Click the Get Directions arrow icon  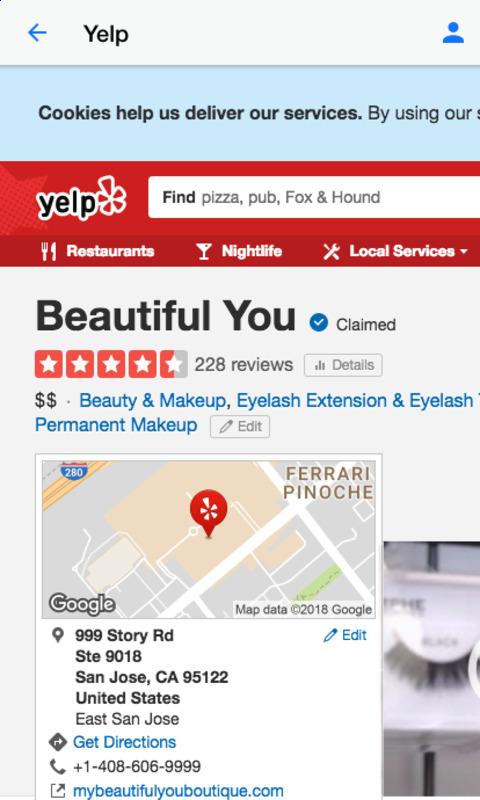[58, 742]
